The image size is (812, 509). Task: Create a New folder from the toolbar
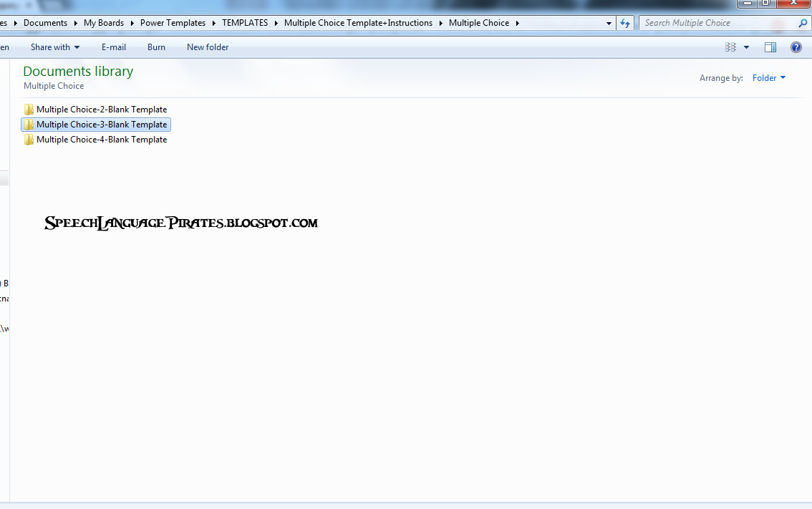208,47
